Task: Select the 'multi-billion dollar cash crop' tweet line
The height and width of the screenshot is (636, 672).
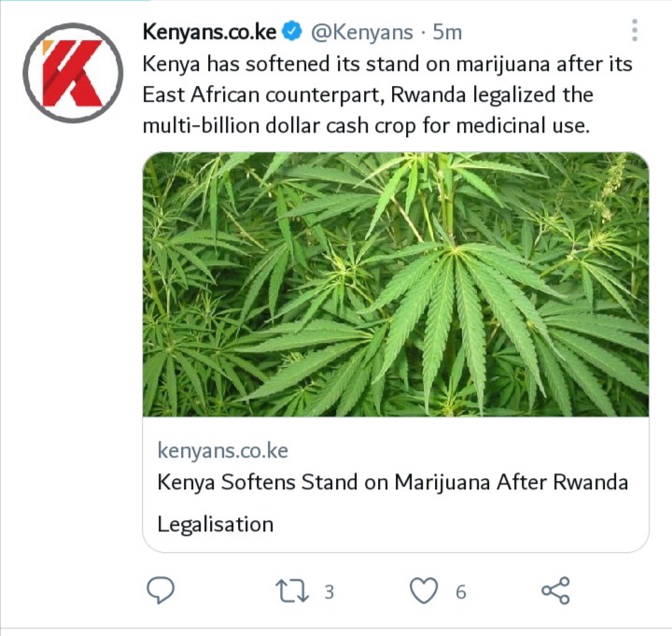Action: [367, 126]
